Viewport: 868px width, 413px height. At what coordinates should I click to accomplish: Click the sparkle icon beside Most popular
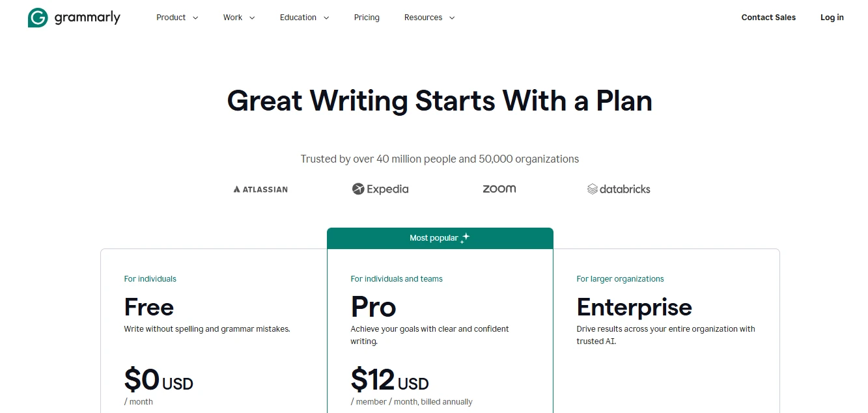point(465,238)
